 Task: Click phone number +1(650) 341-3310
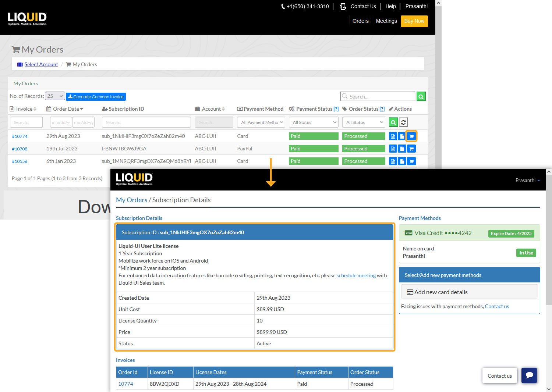coord(308,6)
